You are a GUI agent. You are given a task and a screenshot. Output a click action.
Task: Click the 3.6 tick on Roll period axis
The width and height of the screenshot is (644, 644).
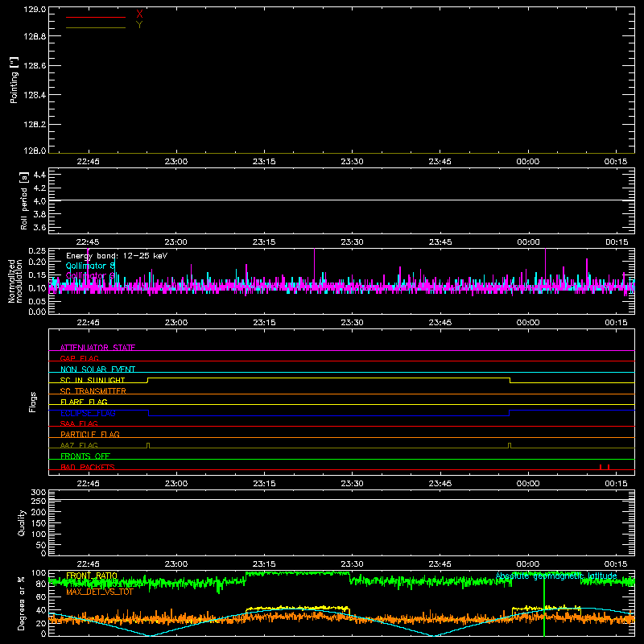(39, 228)
